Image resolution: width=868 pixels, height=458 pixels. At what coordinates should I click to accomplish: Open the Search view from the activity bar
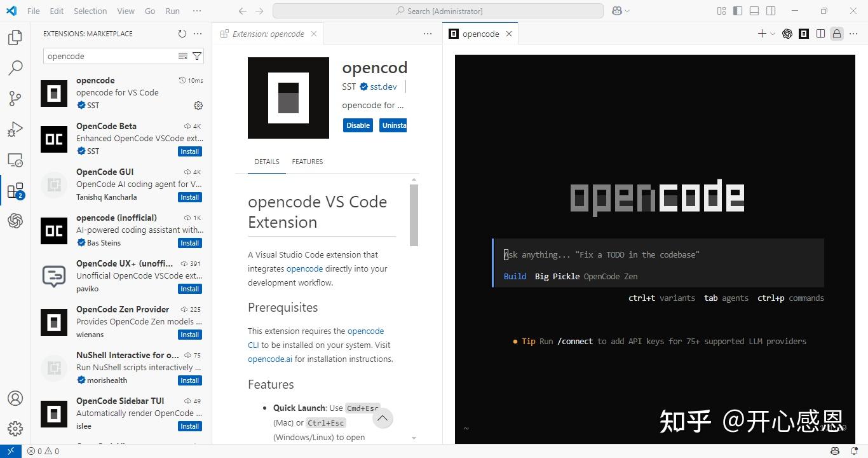tap(15, 67)
